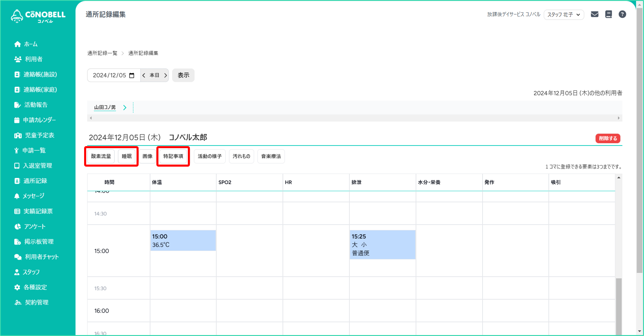Open 山田コノ男 user link
Viewport: 644px width, 336px height.
tap(105, 108)
